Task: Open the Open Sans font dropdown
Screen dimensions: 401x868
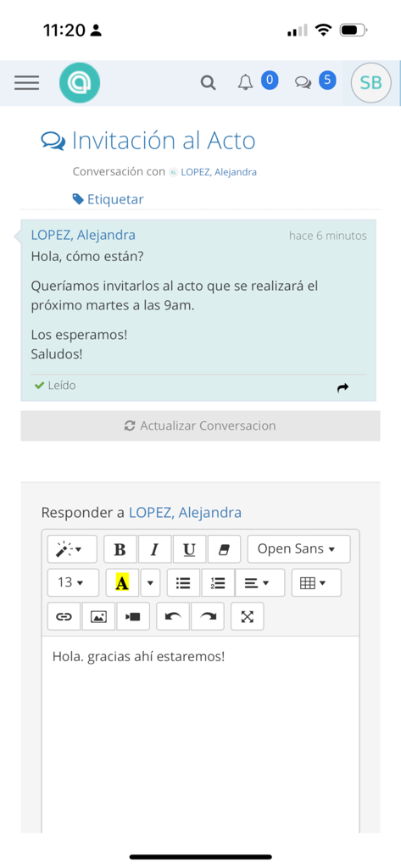Action: tap(299, 549)
